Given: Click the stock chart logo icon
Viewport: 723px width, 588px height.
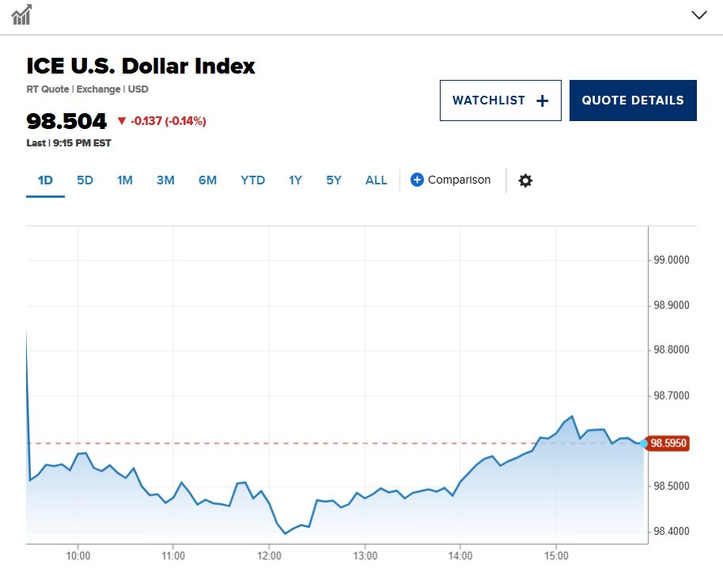Looking at the screenshot, I should pyautogui.click(x=22, y=15).
